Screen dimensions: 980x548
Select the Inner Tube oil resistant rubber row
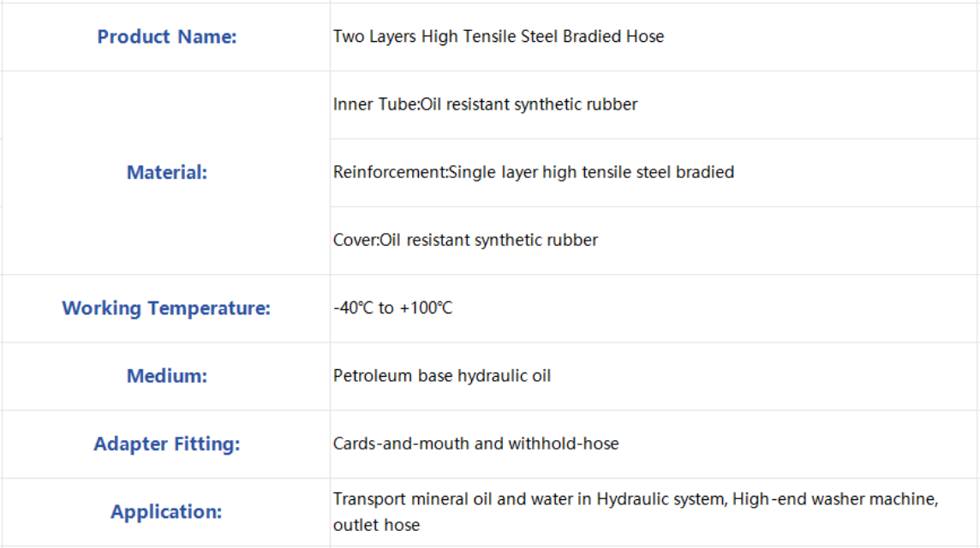654,104
